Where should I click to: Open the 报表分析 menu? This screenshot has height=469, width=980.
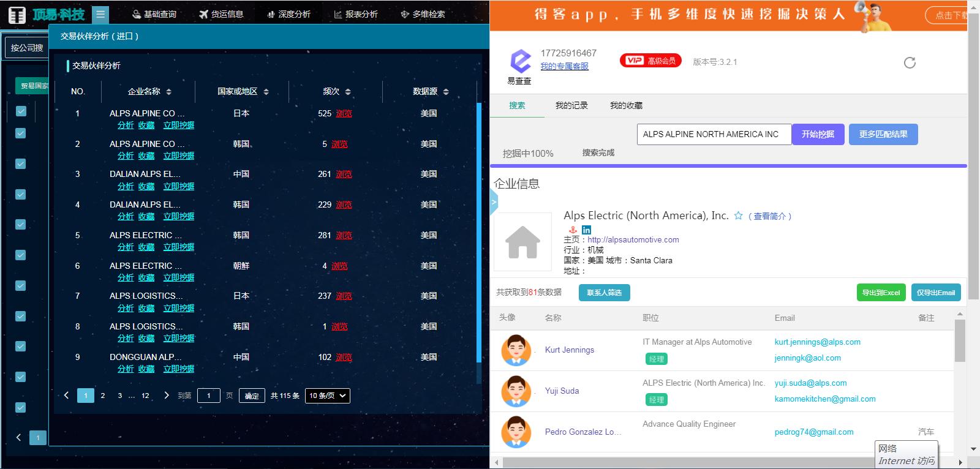[356, 14]
